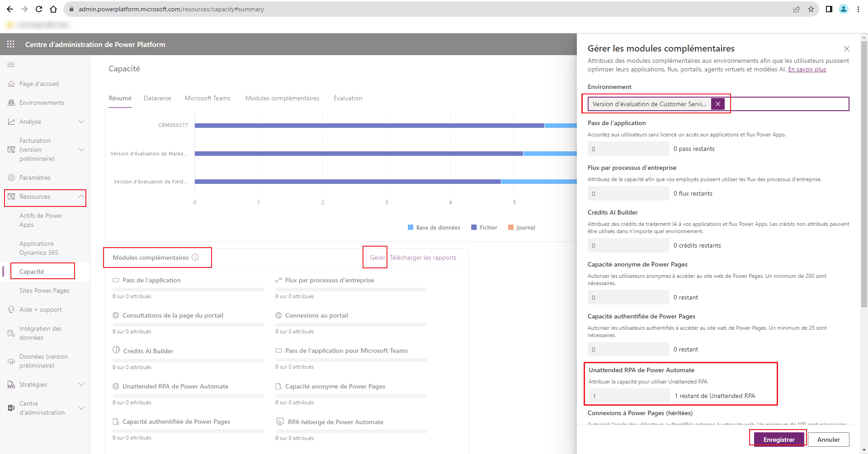Click the Capacité authentifiée de Power Pages input
Image resolution: width=868 pixels, height=454 pixels.
(x=628, y=349)
